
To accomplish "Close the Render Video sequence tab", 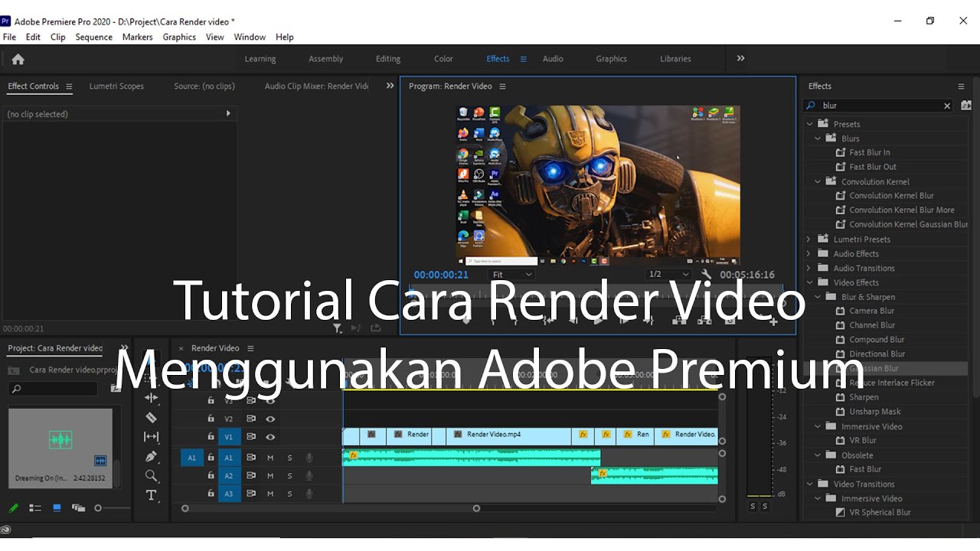I will 181,348.
